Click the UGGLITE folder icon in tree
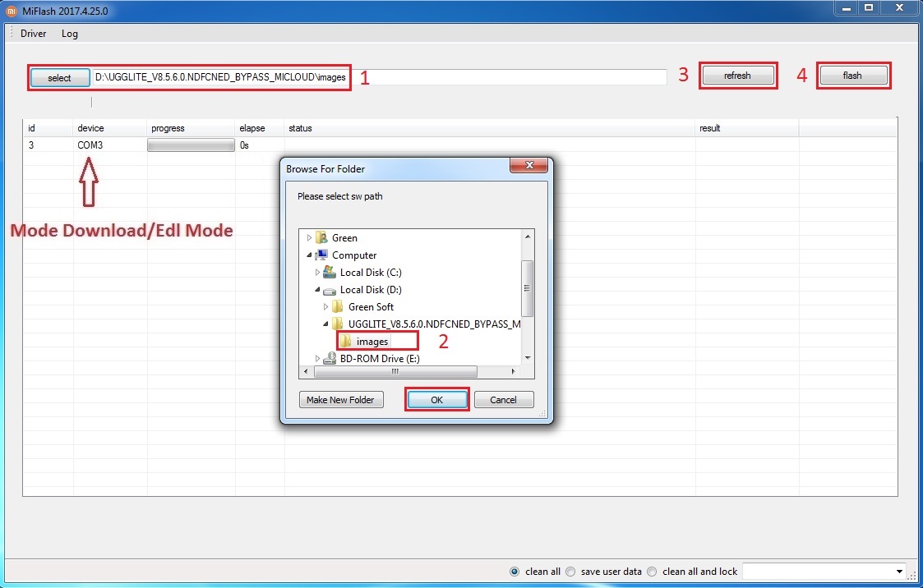The height and width of the screenshot is (588, 923). 338,324
